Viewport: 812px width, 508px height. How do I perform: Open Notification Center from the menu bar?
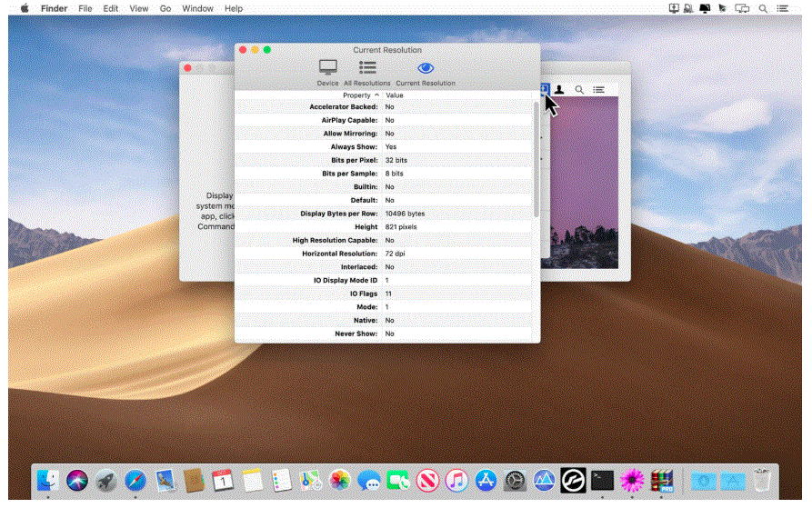pyautogui.click(x=783, y=8)
